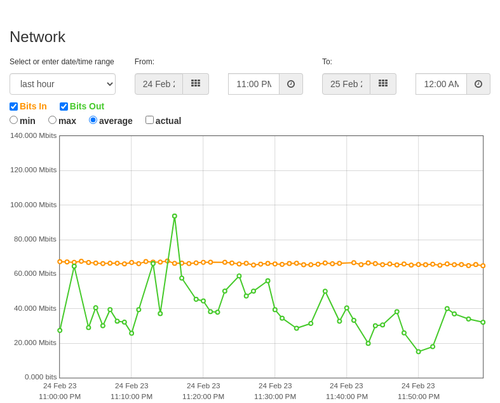Select the min radio button
Image resolution: width=500 pixels, height=403 pixels.
(x=14, y=120)
